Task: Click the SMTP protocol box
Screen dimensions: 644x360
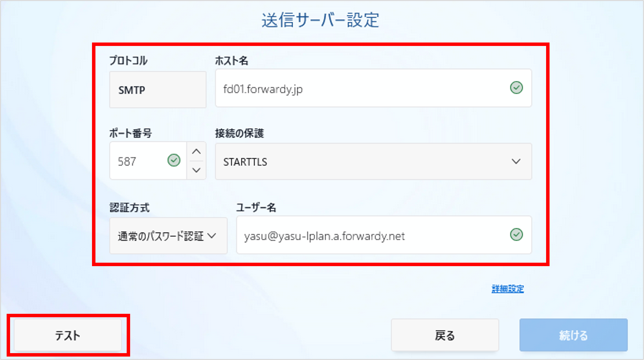Action: point(158,90)
